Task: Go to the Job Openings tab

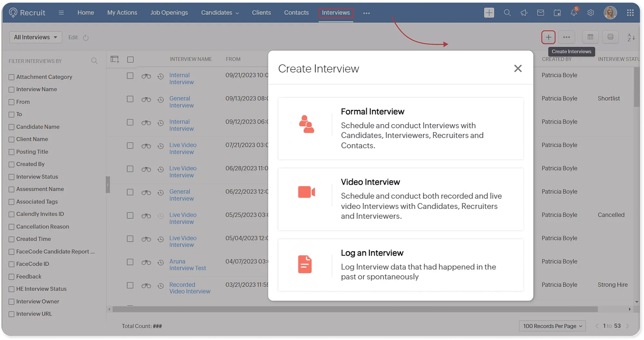Action: click(x=169, y=13)
